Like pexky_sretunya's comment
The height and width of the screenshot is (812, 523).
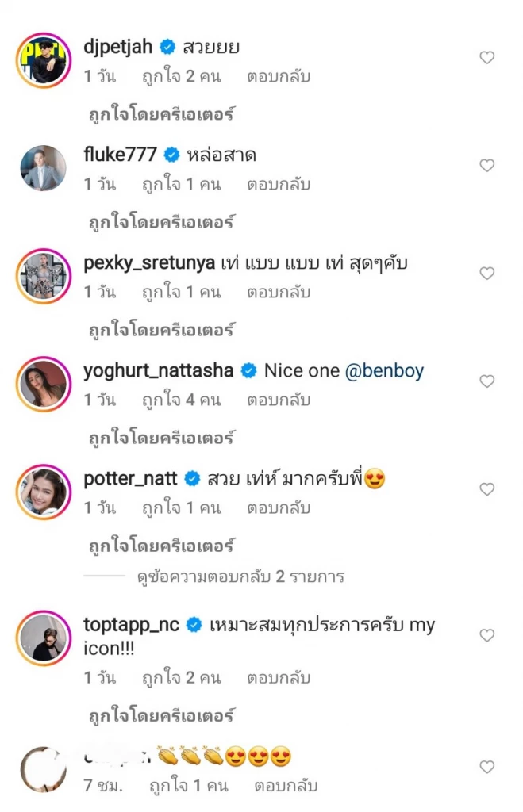tap(487, 274)
